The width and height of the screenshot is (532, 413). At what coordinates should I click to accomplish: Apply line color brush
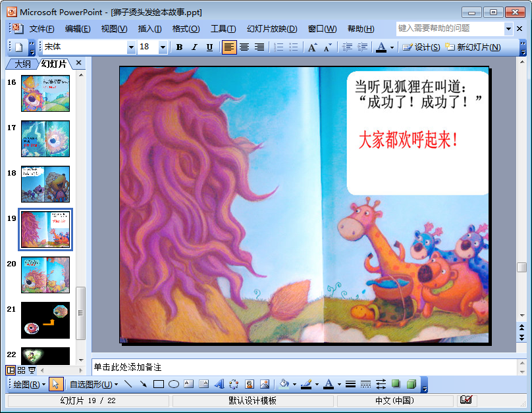point(306,384)
